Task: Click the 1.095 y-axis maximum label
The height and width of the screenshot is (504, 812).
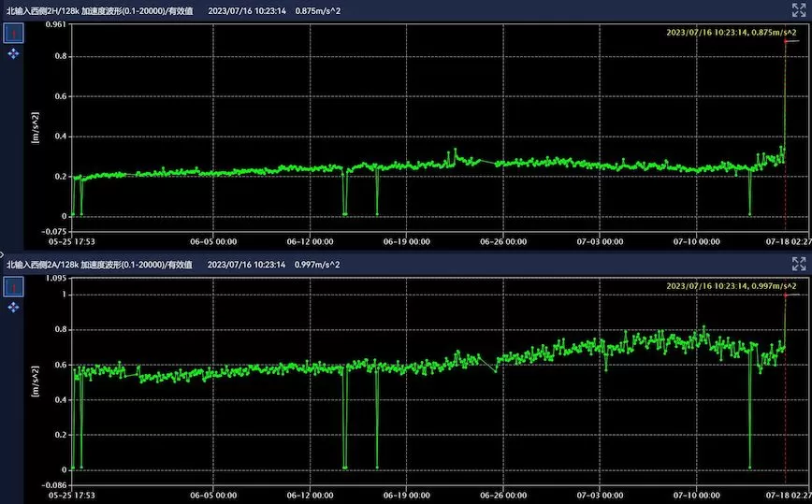Action: 56,279
